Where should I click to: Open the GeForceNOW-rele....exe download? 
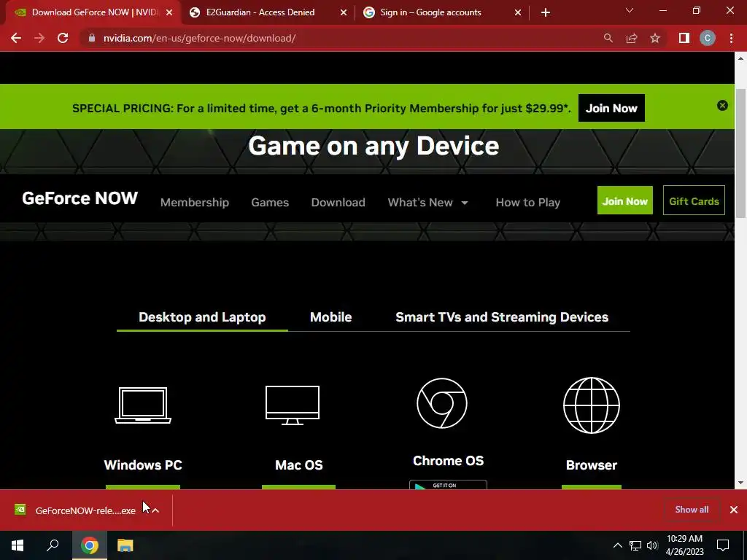85,510
